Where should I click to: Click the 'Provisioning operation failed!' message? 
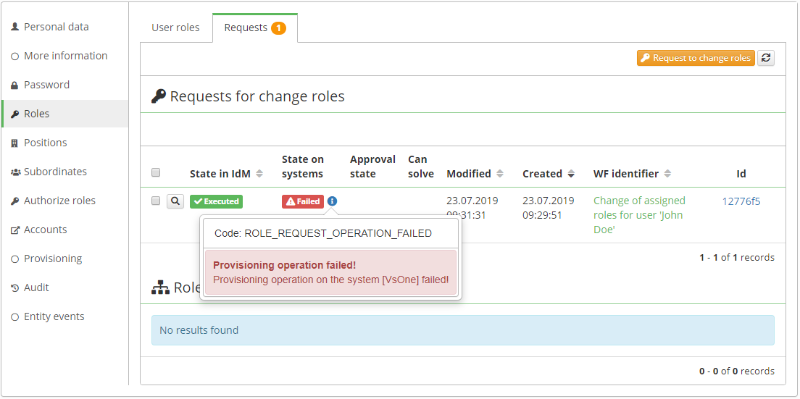click(284, 265)
